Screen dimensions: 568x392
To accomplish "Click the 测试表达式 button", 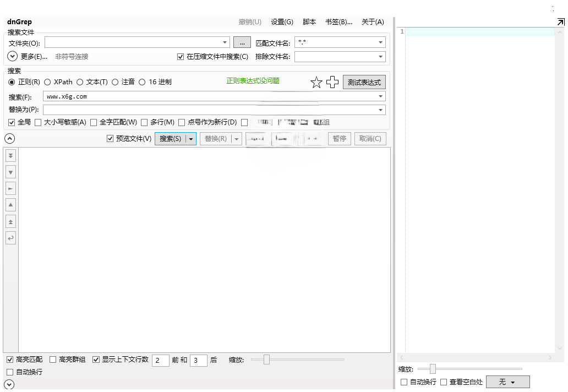I will pyautogui.click(x=364, y=82).
